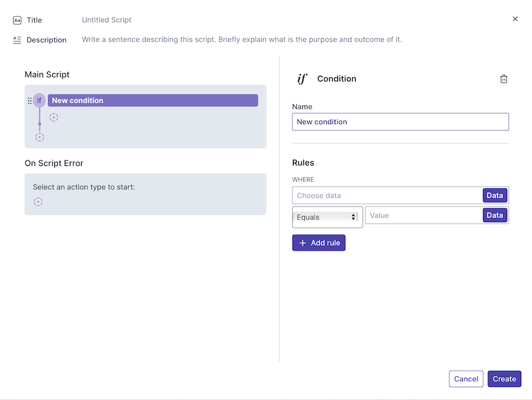Open Data picker for Choose data field
Viewport: 532px width, 400px height.
(495, 195)
